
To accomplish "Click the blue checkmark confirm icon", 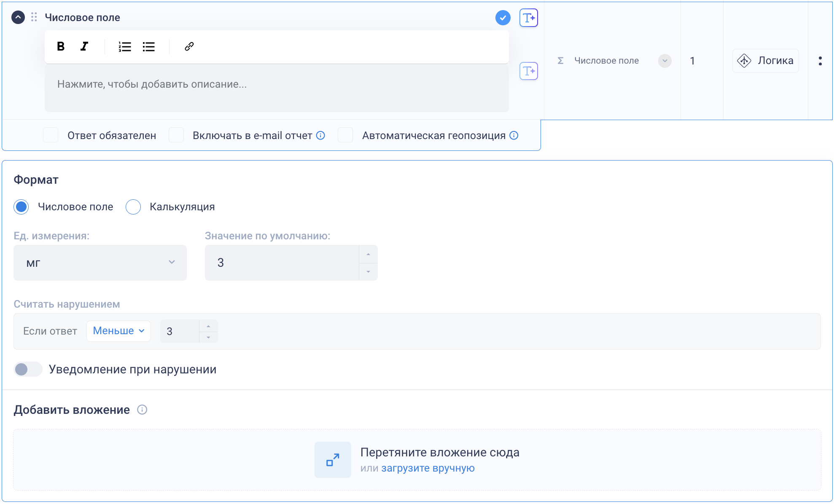I will coord(503,18).
